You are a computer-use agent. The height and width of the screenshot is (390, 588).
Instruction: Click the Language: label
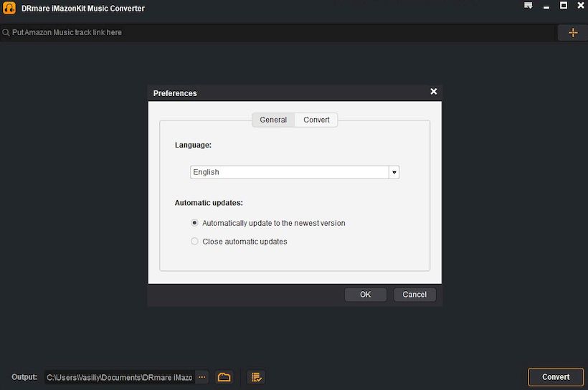click(x=193, y=145)
